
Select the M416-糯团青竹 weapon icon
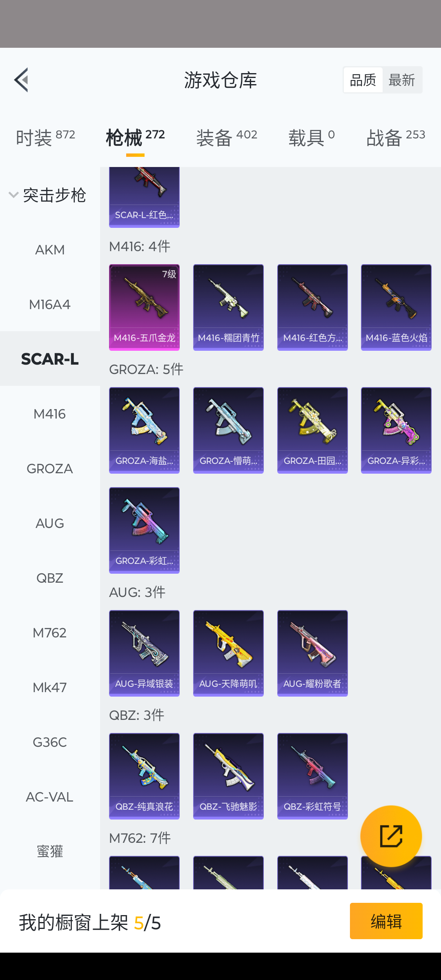(228, 307)
